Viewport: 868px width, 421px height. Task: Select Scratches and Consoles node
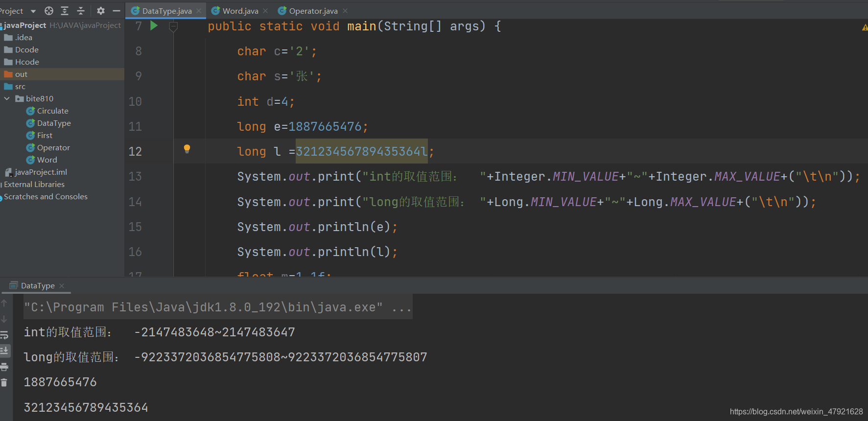46,197
